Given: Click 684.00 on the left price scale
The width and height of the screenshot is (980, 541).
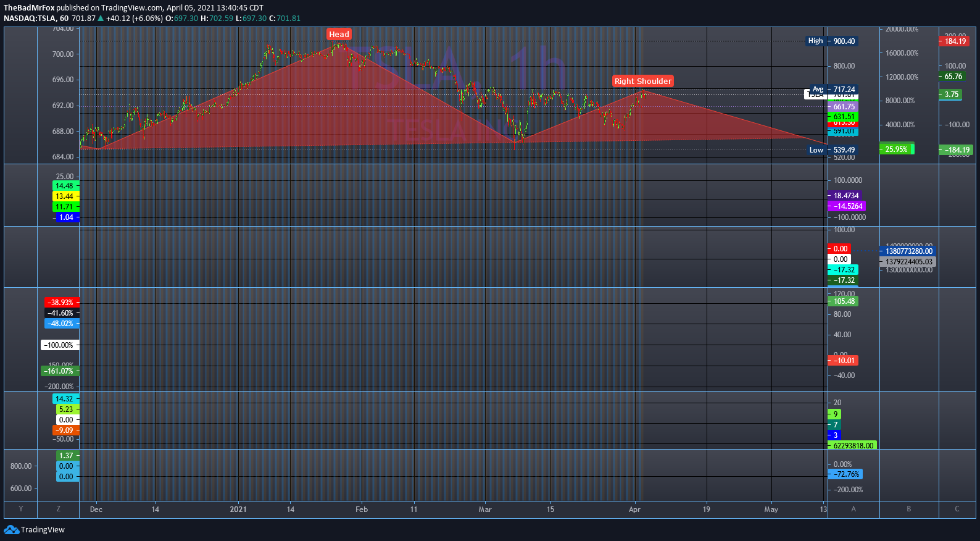Looking at the screenshot, I should [x=63, y=157].
